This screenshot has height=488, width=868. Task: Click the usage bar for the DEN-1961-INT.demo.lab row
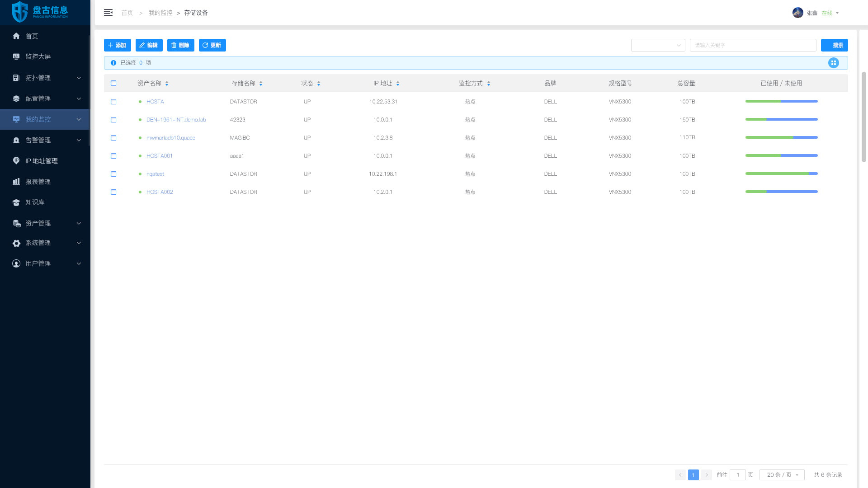781,119
